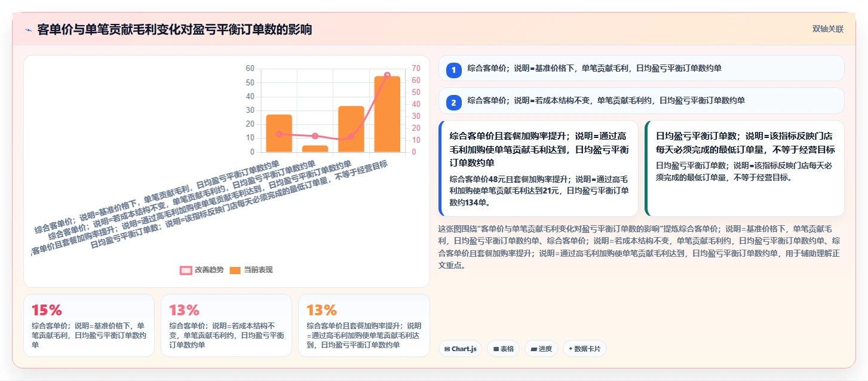Click rotated axis label ending 不等于经营目标
Image resolution: width=868 pixels, height=381 pixels.
(239, 205)
